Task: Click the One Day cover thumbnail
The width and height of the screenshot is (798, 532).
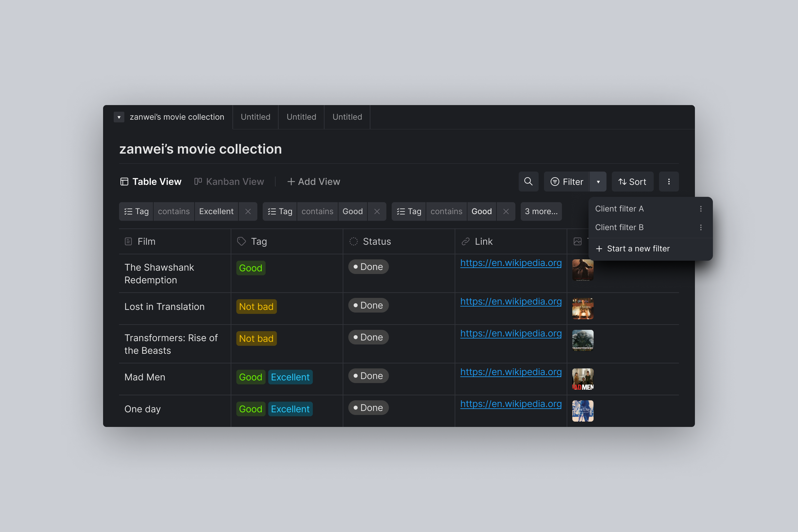Action: (x=582, y=411)
